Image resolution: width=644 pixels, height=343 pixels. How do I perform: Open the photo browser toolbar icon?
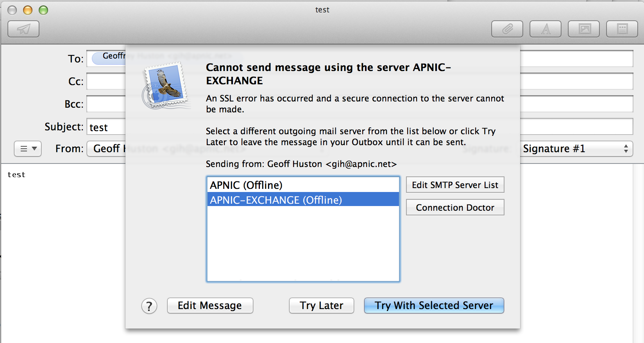[583, 29]
